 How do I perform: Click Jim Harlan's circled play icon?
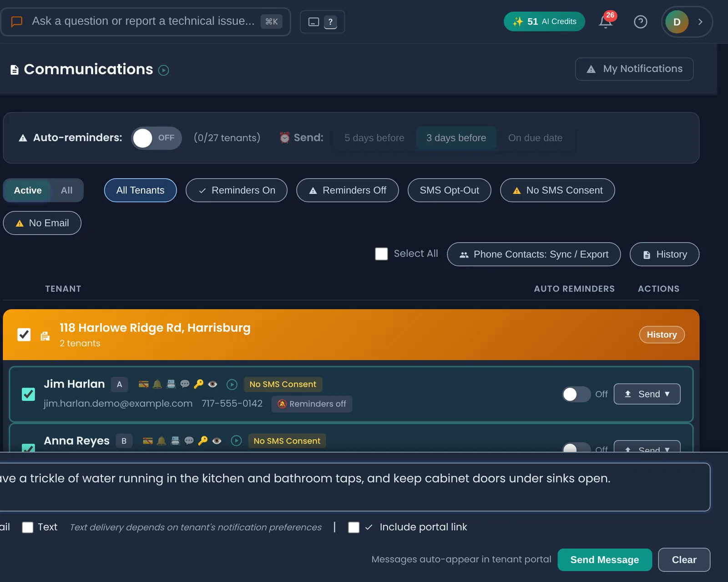pyautogui.click(x=232, y=385)
